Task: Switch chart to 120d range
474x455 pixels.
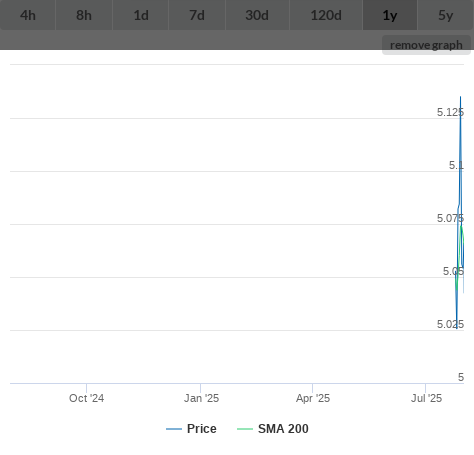Action: coord(326,15)
